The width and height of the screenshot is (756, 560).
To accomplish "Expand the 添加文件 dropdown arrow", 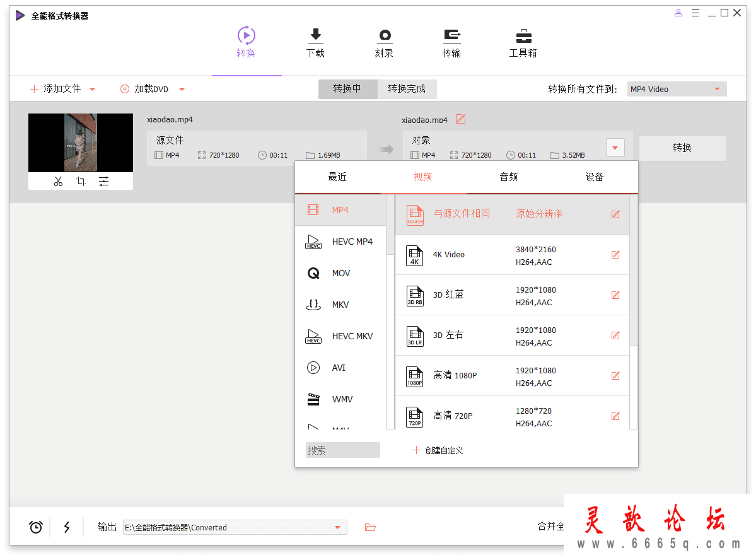I will pos(93,89).
